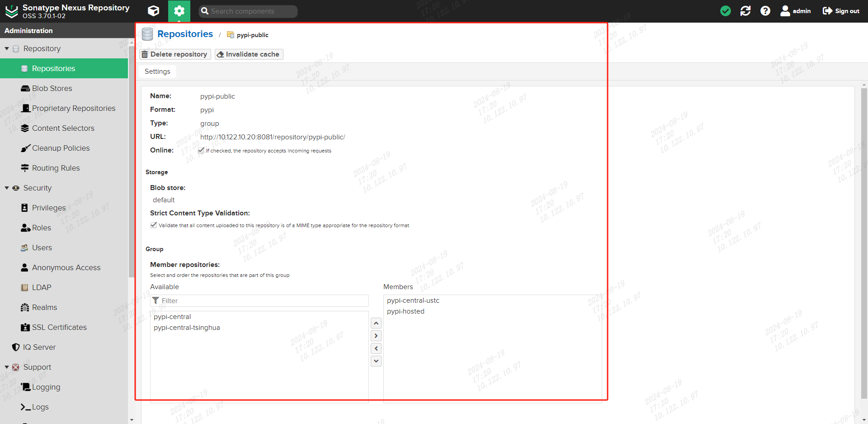Toggle the Online checkbox
Viewport: 868px width, 424px height.
201,151
